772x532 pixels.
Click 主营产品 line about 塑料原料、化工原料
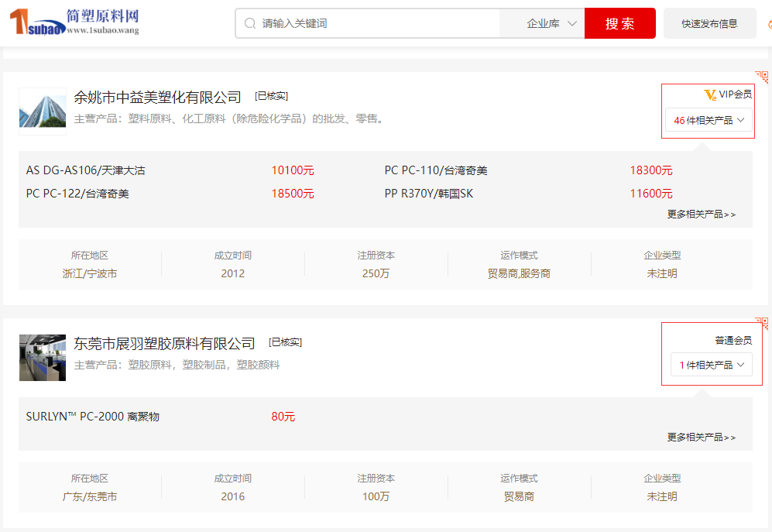click(x=229, y=118)
